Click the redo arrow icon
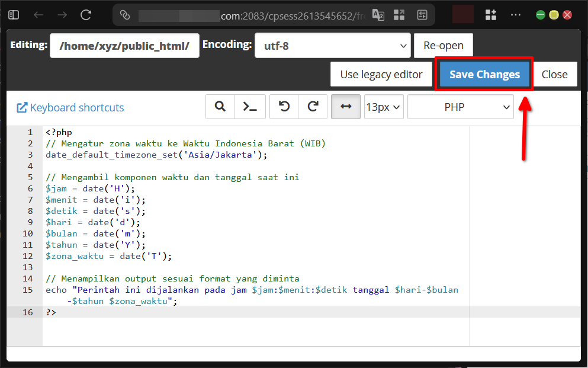The image size is (588, 368). tap(313, 107)
